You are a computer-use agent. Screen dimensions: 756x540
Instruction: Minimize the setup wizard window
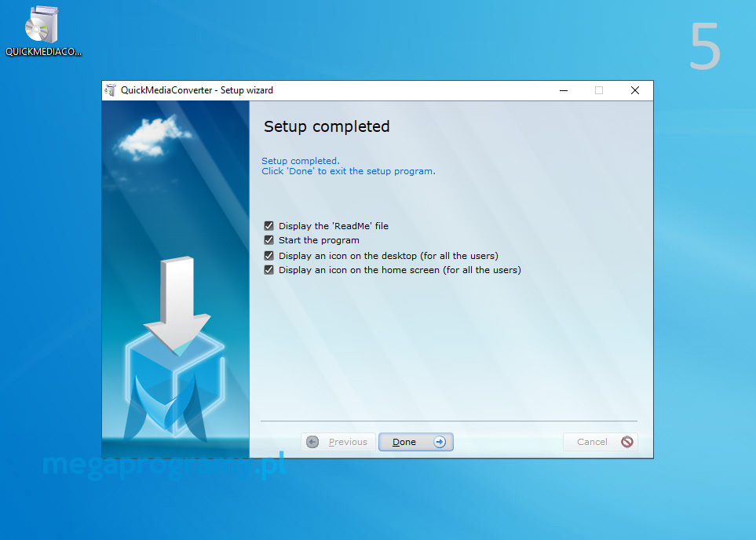point(564,90)
